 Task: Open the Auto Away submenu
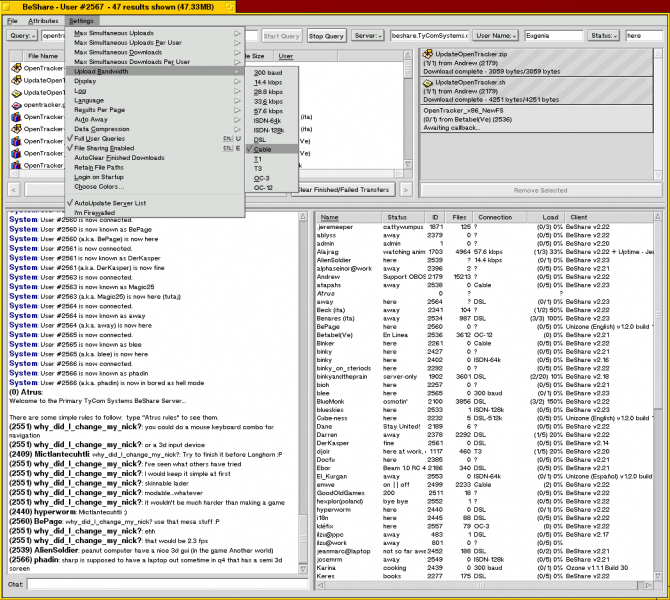pyautogui.click(x=155, y=119)
